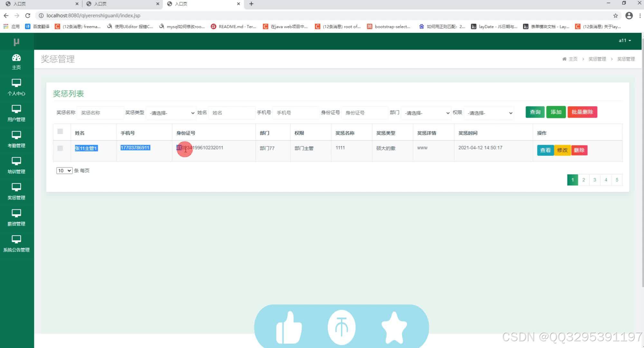Image resolution: width=644 pixels, height=348 pixels.
Task: Go to page 3 of the list
Action: [595, 180]
